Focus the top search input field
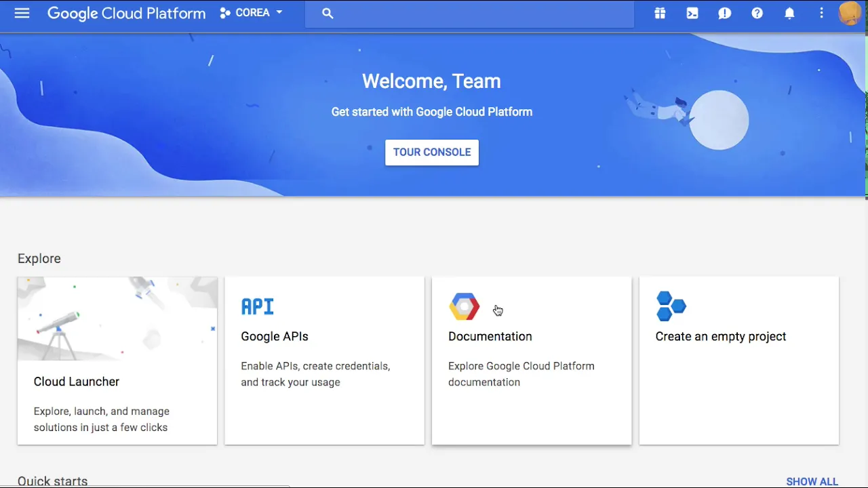This screenshot has width=868, height=488. 469,14
